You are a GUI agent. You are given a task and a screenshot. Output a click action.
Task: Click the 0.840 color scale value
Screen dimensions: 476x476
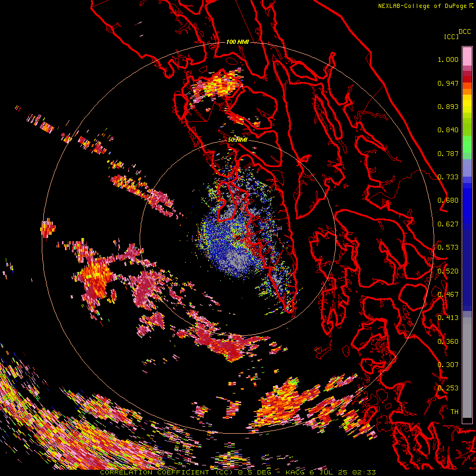(x=448, y=130)
